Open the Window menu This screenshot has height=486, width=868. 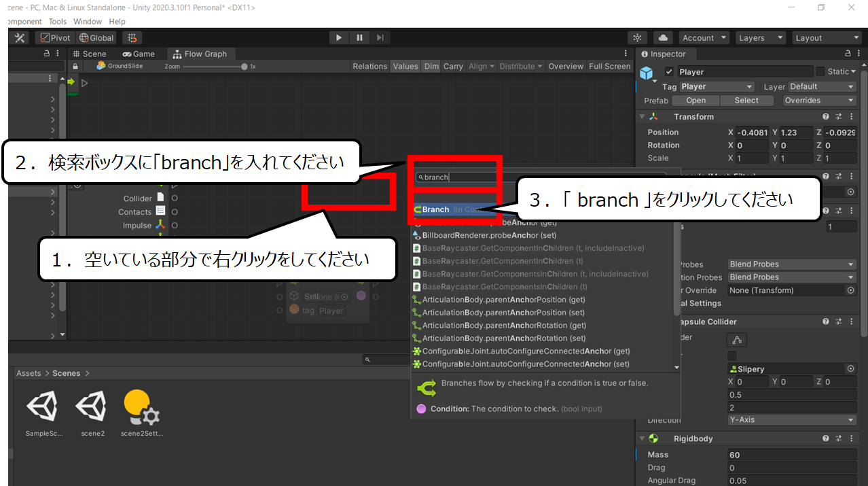point(88,22)
